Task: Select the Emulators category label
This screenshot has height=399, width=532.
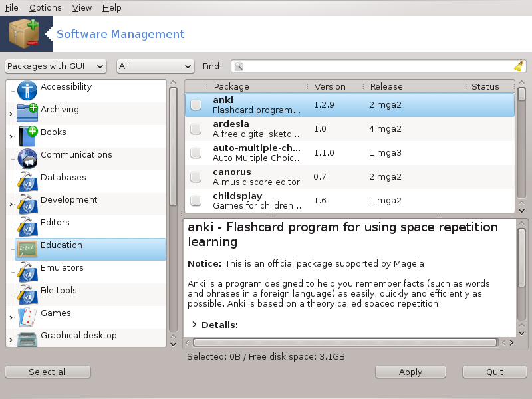Action: click(62, 268)
